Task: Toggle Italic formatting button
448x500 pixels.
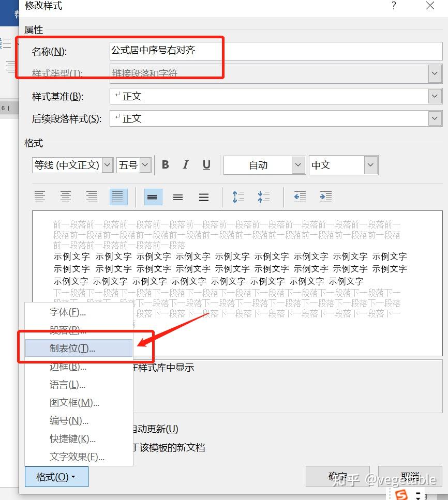Action: click(x=186, y=164)
